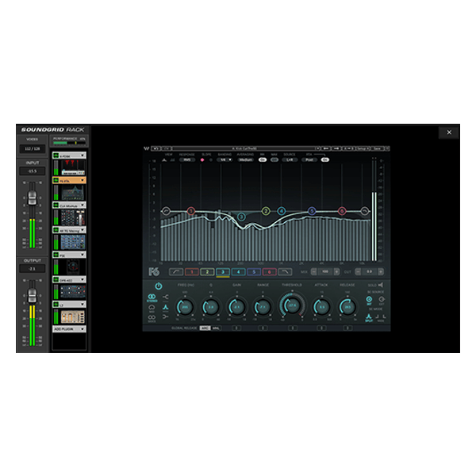Open the L2 slot dropdown arrow
Screen dimensions: 476x476
click(x=83, y=305)
